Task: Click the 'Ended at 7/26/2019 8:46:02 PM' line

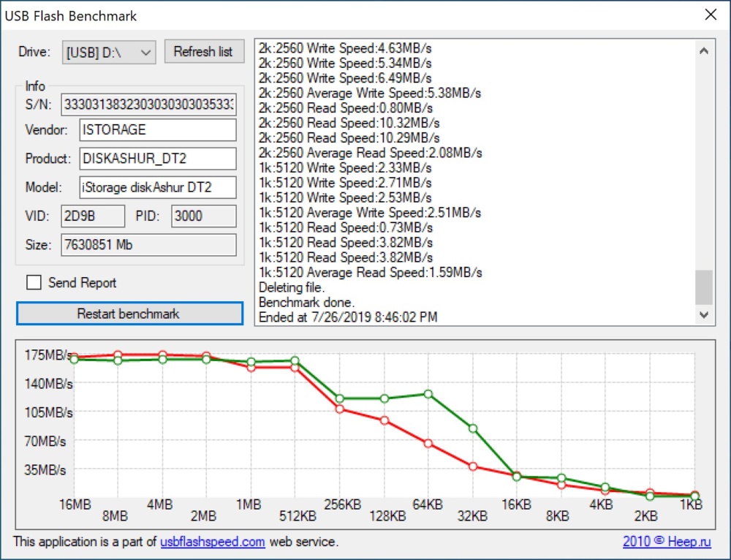Action: click(348, 317)
